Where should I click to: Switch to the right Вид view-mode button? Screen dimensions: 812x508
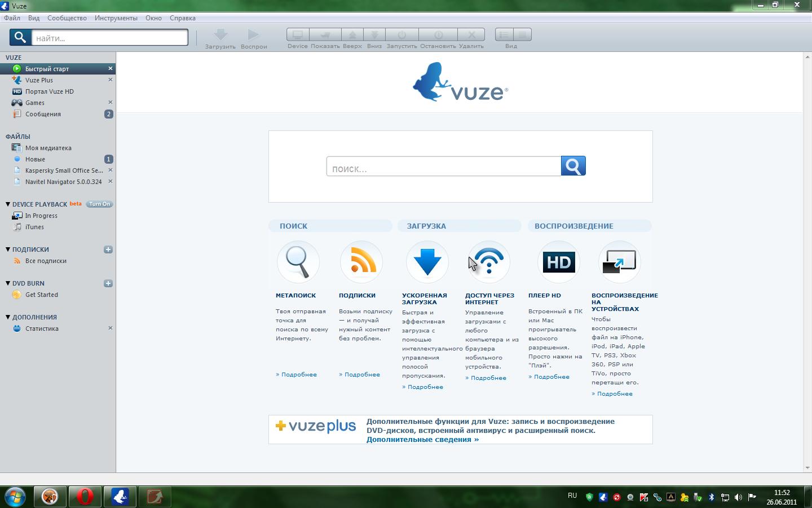point(523,35)
